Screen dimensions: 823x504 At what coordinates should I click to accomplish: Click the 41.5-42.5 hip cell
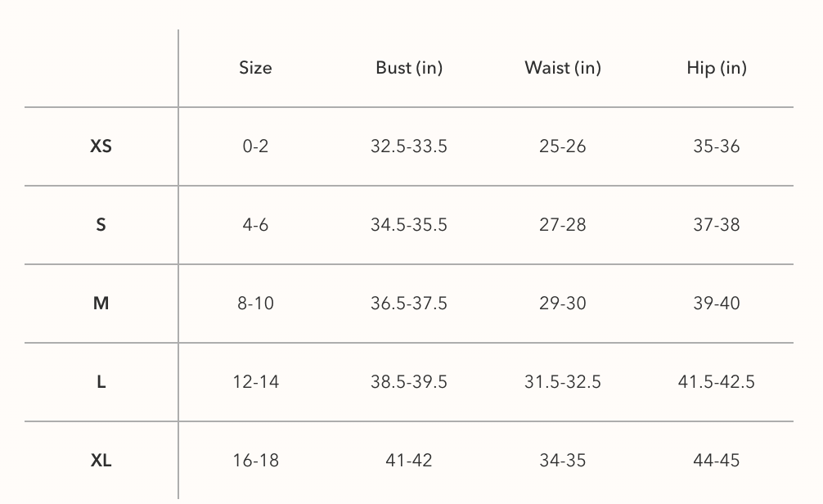click(717, 382)
